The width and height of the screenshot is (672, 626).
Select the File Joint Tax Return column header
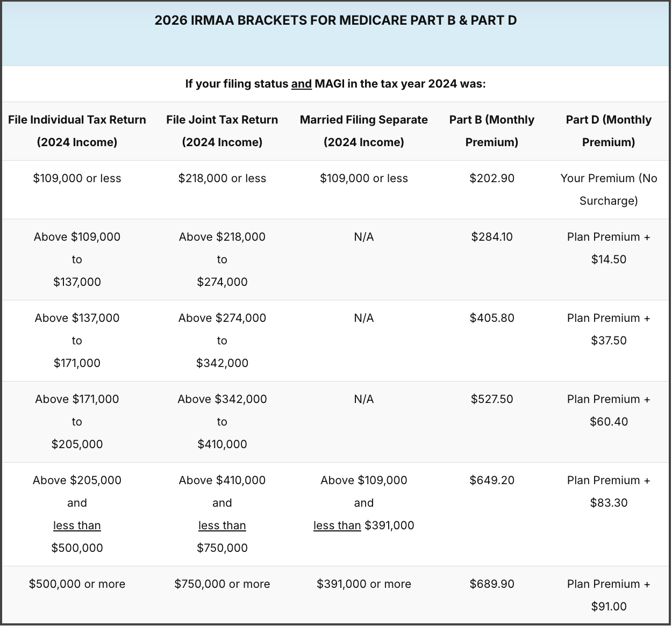tap(222, 131)
